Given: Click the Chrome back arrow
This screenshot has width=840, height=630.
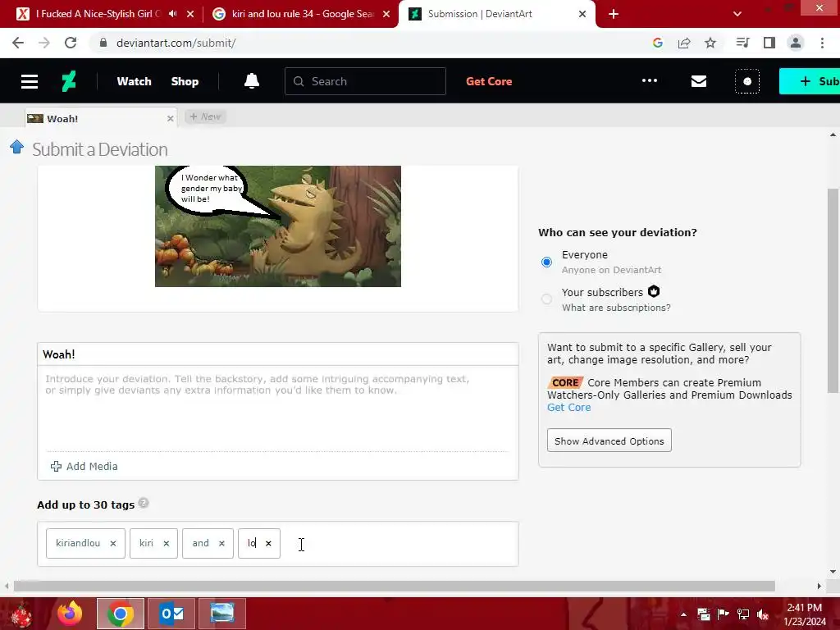Looking at the screenshot, I should coord(18,43).
